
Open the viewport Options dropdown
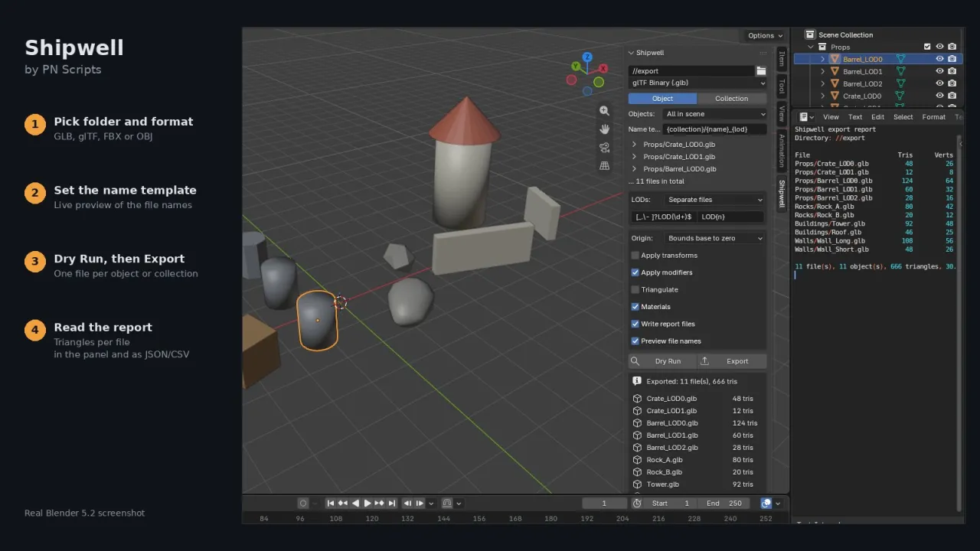pyautogui.click(x=765, y=35)
